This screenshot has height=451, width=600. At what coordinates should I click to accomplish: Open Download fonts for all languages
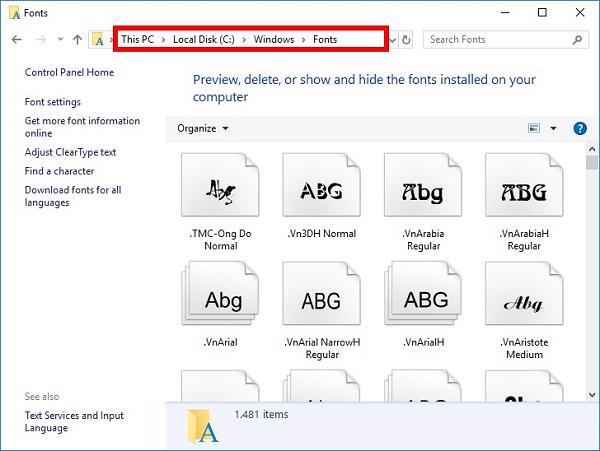(73, 196)
